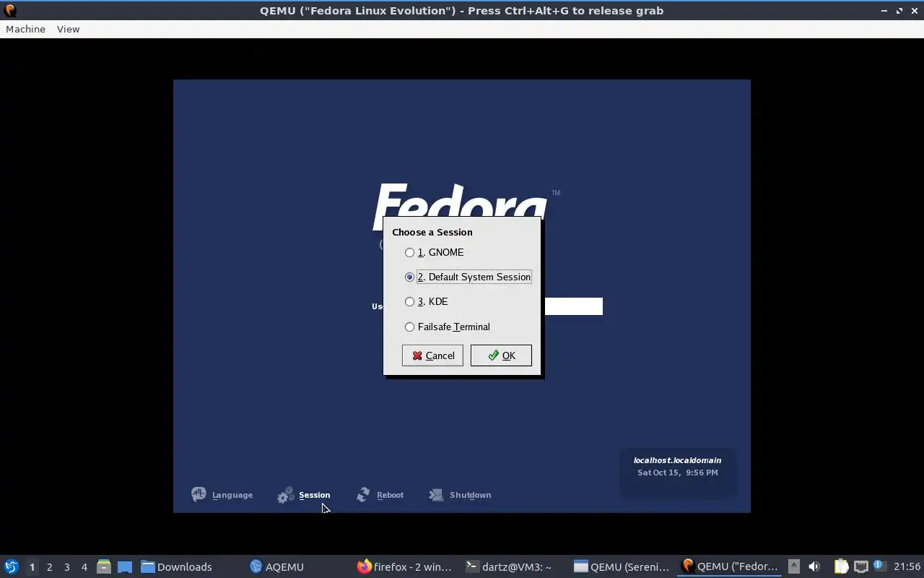Image resolution: width=924 pixels, height=578 pixels.
Task: Click the Session gears icon
Action: coord(286,495)
